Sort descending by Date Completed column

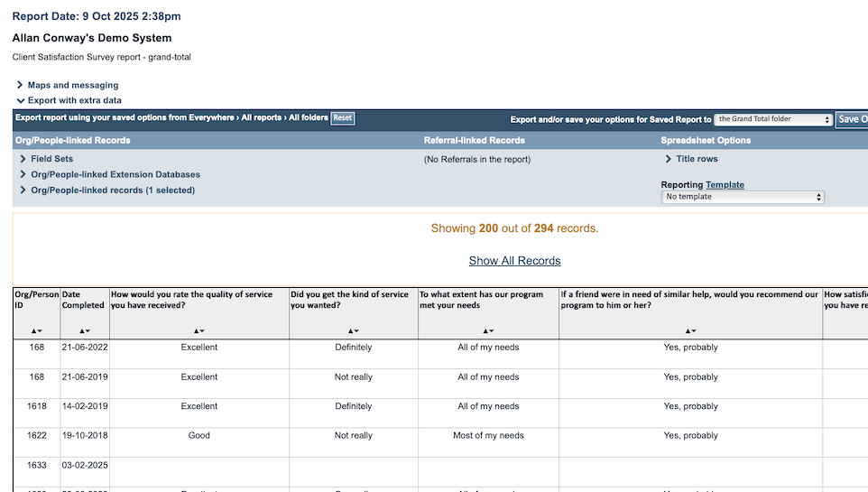pos(88,331)
